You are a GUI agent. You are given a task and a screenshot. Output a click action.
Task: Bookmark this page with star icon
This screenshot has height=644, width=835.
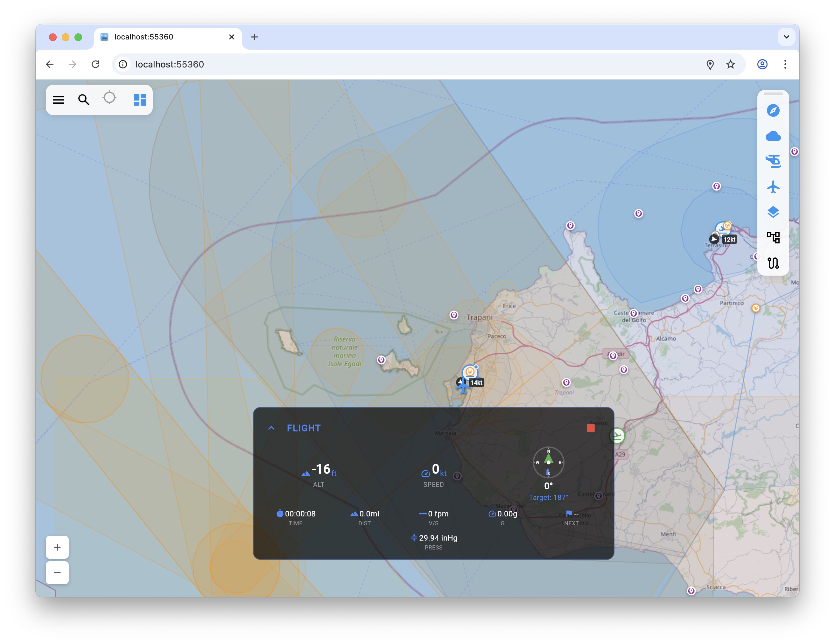[730, 64]
